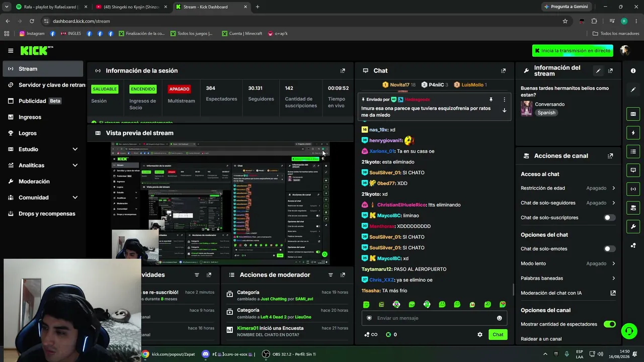Viewport: 644px width, 362px height.
Task: Disable Mostrar cantidad de espectadores switch
Action: pyautogui.click(x=609, y=324)
